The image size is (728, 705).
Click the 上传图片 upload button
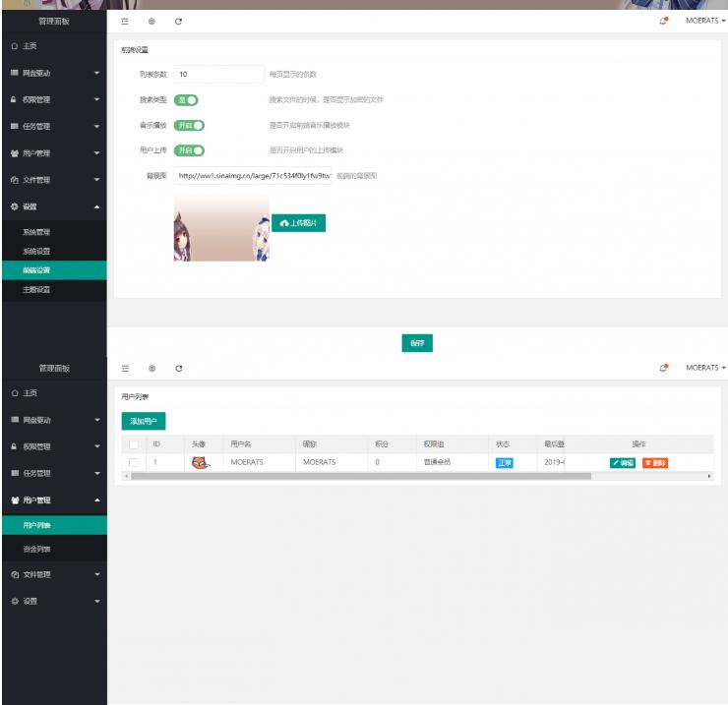tap(298, 223)
